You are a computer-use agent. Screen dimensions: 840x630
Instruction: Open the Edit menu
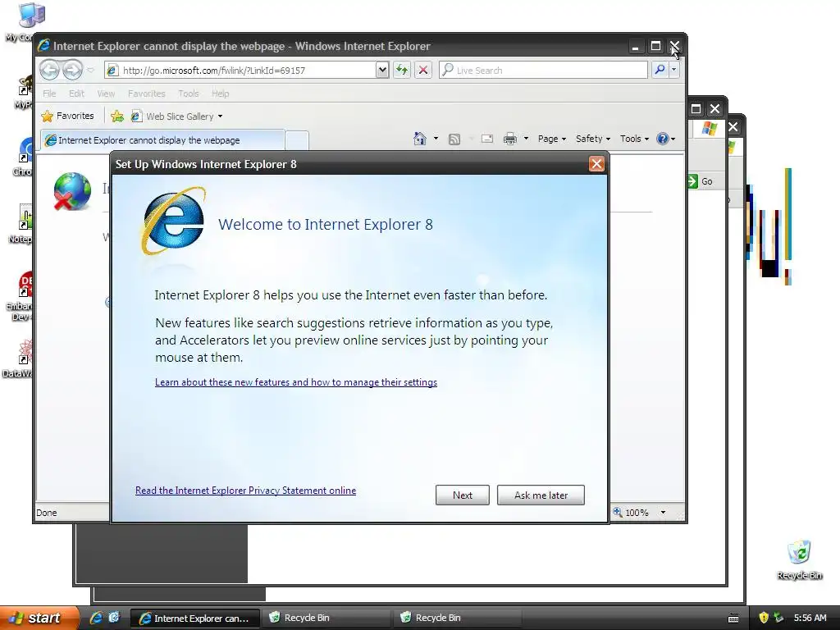[76, 94]
